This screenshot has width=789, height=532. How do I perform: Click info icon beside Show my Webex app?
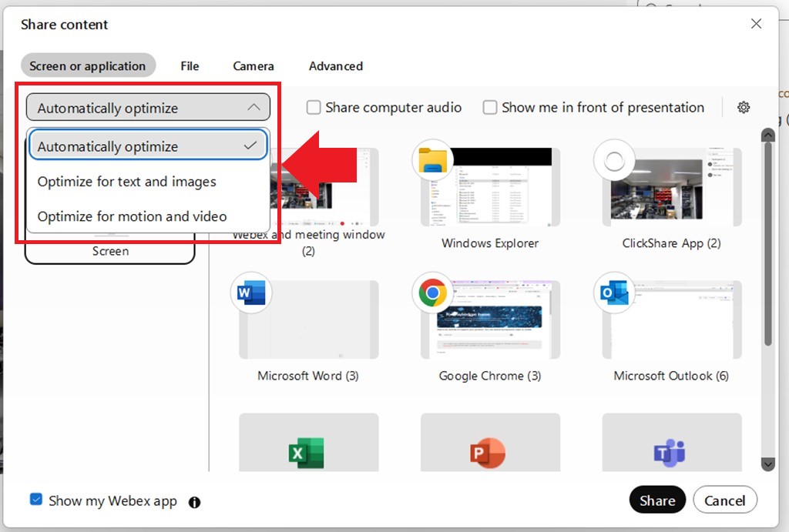click(194, 502)
